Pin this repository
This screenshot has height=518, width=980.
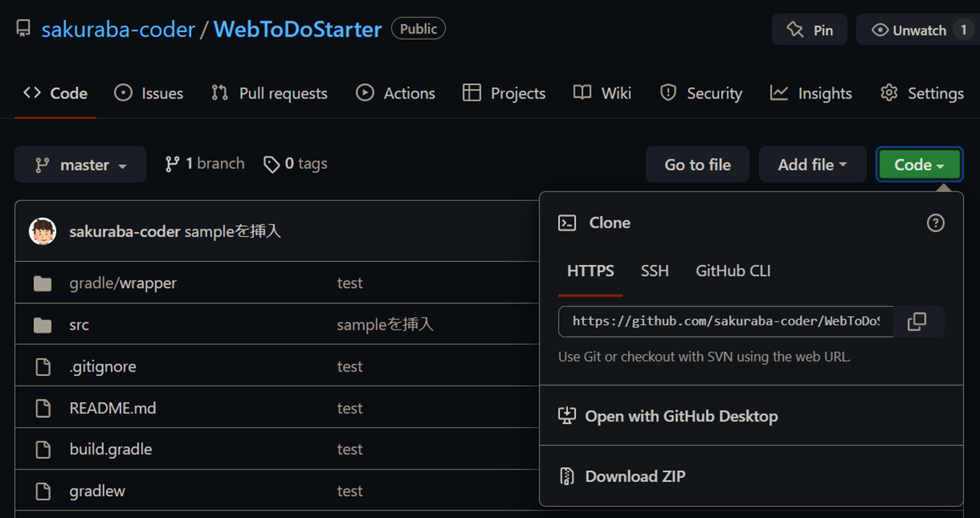click(809, 30)
